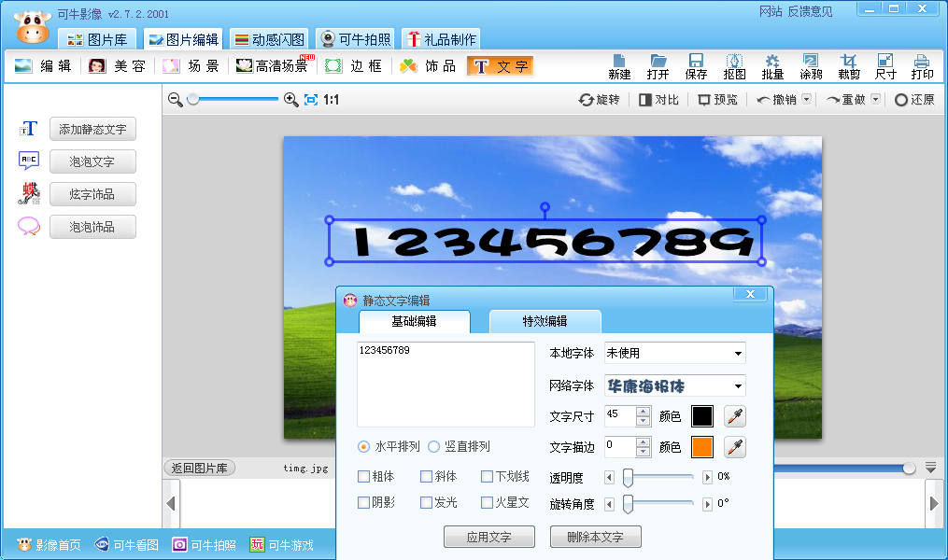
Task: Open the 网络字体 dropdown showing 华康海报体
Action: pyautogui.click(x=674, y=385)
